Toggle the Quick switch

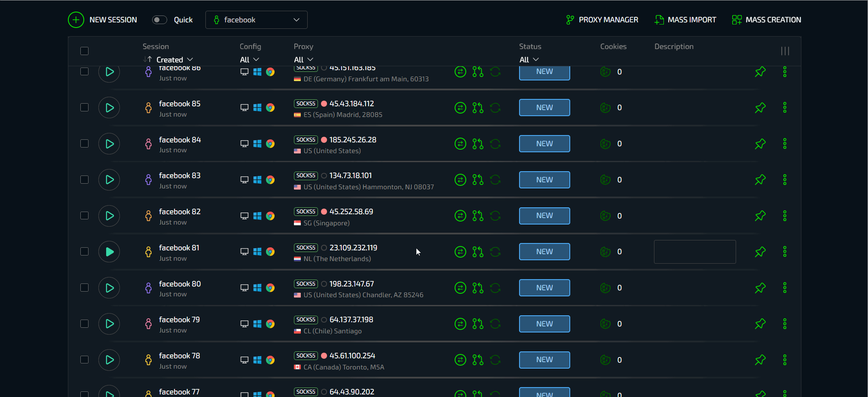[x=159, y=20]
